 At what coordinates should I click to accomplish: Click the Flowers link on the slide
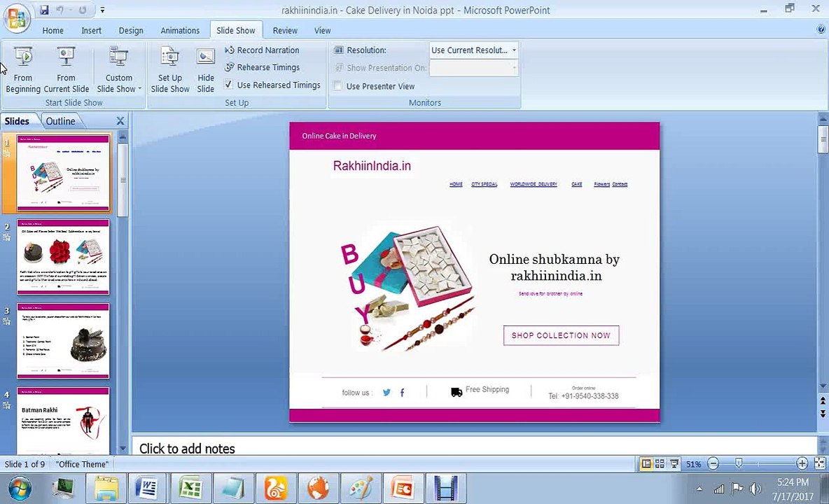601,184
